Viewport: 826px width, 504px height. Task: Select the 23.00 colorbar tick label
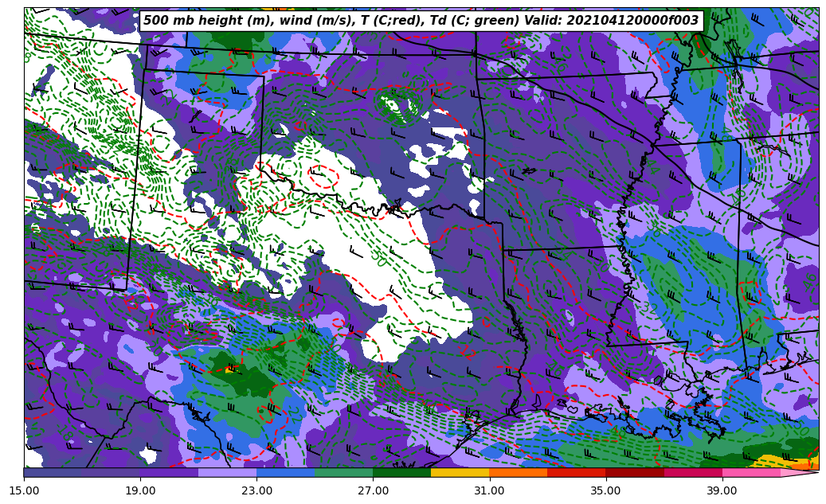point(256,490)
